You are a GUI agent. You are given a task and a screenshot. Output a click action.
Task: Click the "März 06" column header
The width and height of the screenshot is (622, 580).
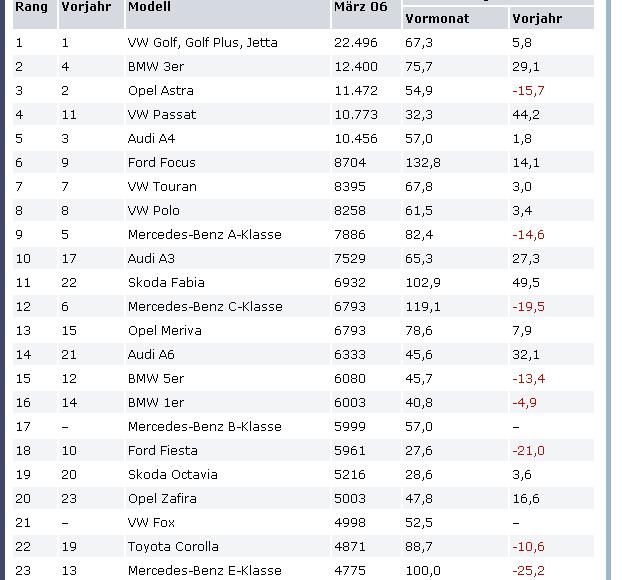coord(360,7)
